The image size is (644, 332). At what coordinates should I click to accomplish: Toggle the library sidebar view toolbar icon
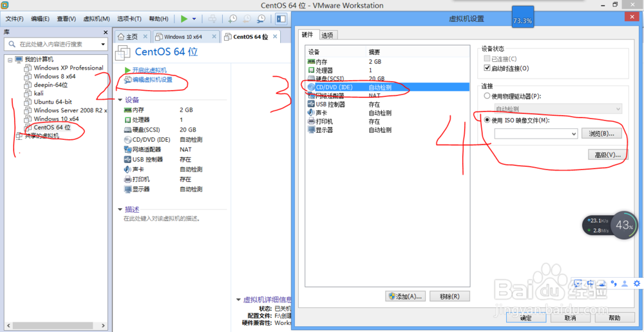281,19
